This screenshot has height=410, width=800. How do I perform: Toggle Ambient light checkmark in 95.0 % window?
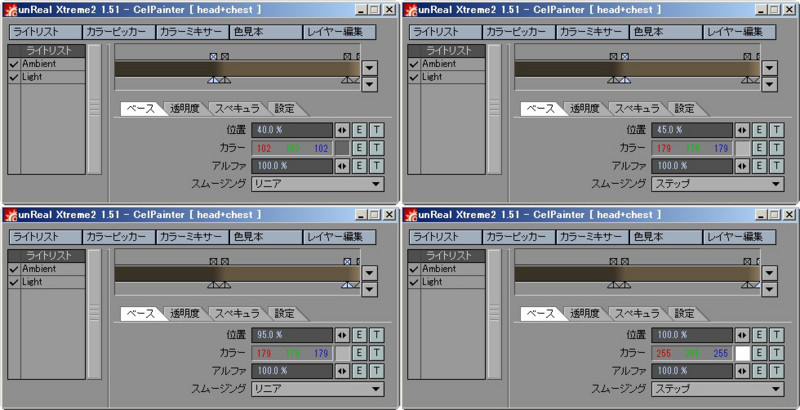(14, 269)
